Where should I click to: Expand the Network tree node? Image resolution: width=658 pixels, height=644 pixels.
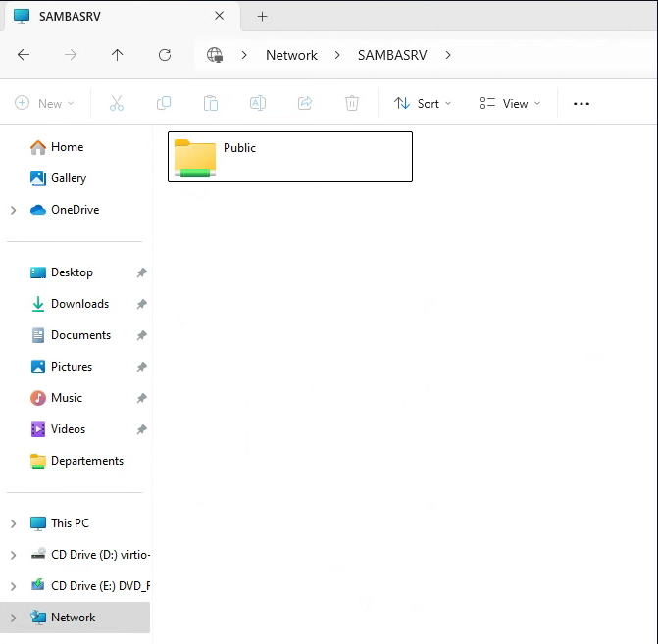tap(13, 618)
